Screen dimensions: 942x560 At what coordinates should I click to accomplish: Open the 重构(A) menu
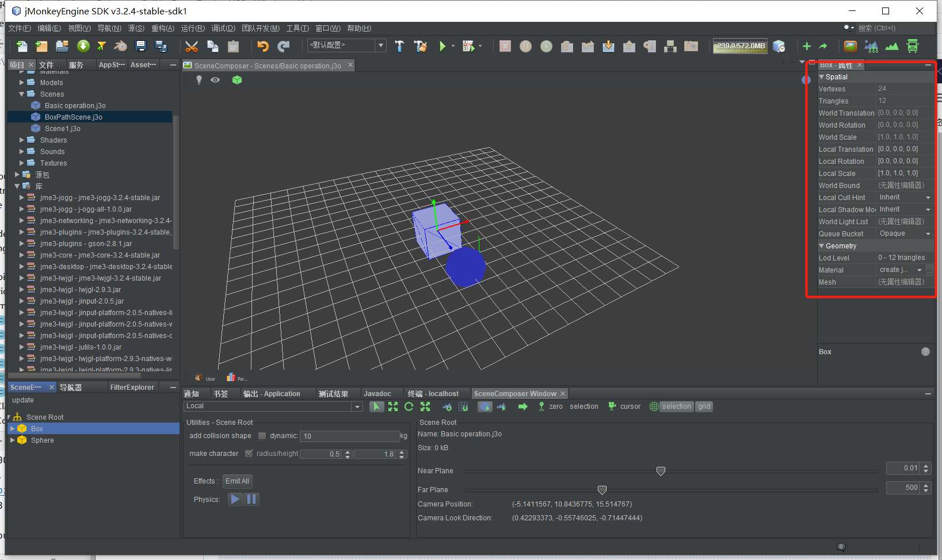point(163,28)
